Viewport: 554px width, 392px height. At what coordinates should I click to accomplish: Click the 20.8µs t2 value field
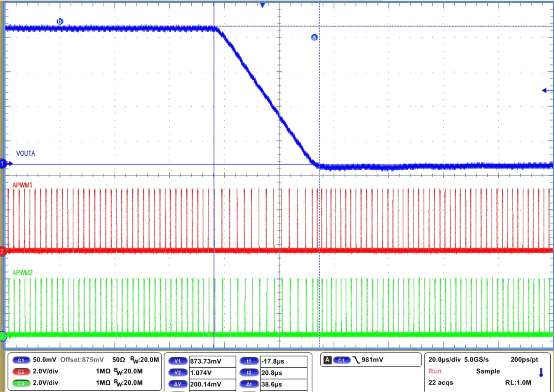pos(283,372)
